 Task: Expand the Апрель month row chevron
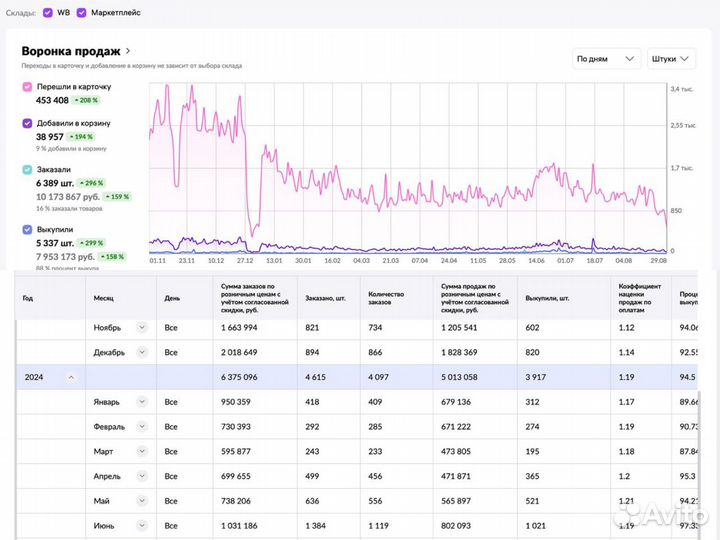[142, 477]
